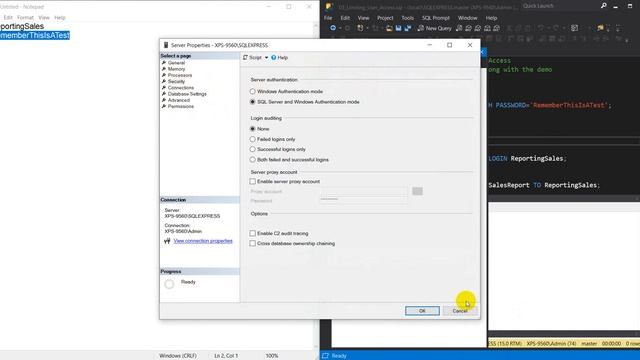Click the Save All icon in SSMS toolbar
This screenshot has width=640, height=360.
(x=407, y=28)
